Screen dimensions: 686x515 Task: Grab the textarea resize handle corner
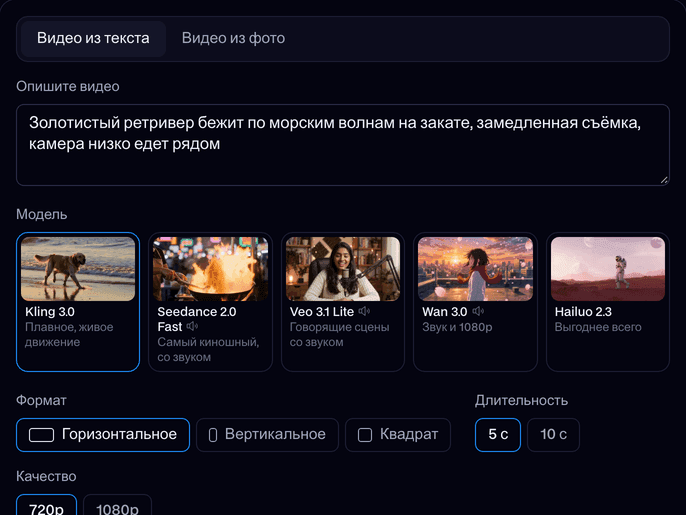[x=664, y=180]
